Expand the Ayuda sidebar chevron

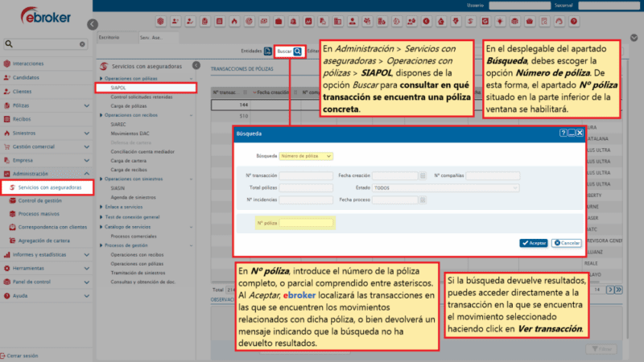(87, 295)
